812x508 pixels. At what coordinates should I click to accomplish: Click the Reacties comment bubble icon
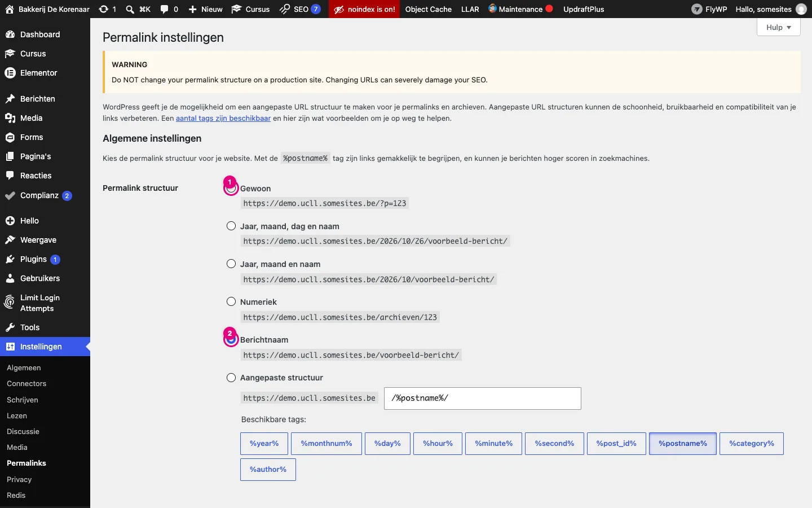click(10, 176)
